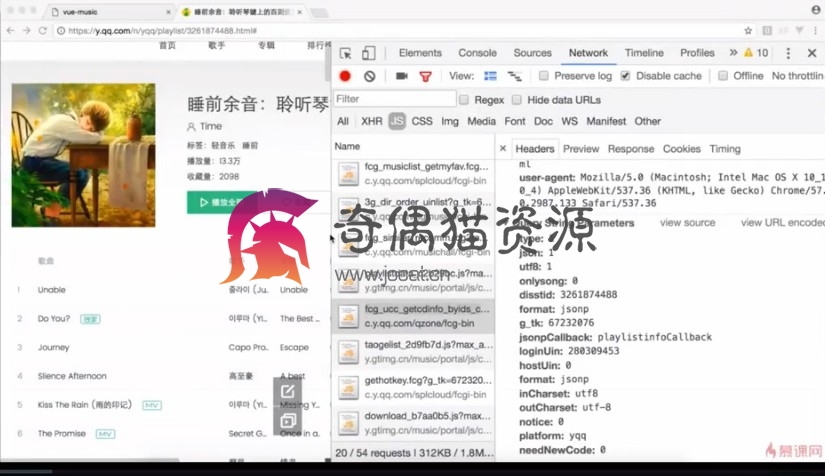Toggle the network filter funnel icon
The width and height of the screenshot is (825, 476).
pos(425,77)
